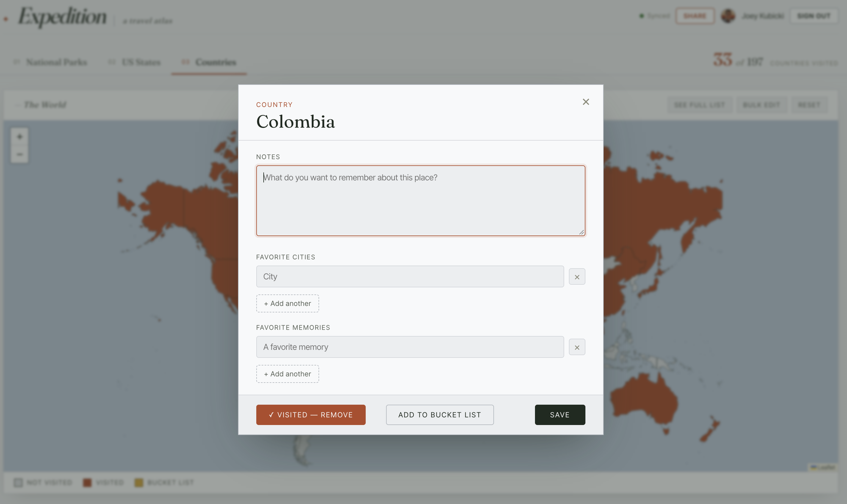The image size is (847, 504).
Task: Remove the City entry row
Action: pos(577,277)
